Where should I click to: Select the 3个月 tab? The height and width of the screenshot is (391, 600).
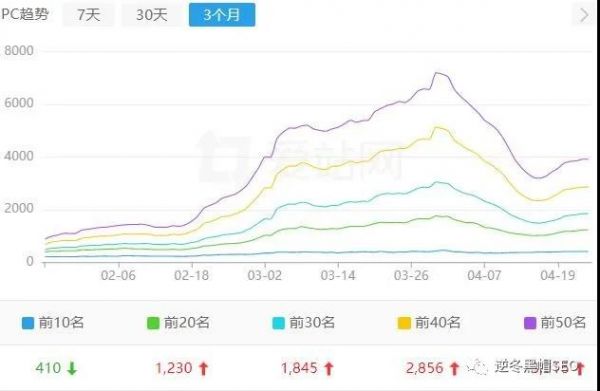click(222, 15)
